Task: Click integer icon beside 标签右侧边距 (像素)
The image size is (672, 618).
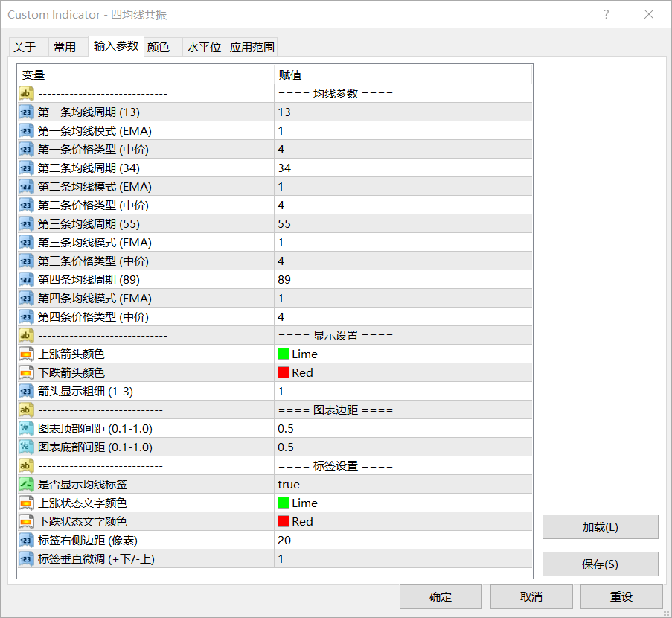Action: [x=26, y=541]
